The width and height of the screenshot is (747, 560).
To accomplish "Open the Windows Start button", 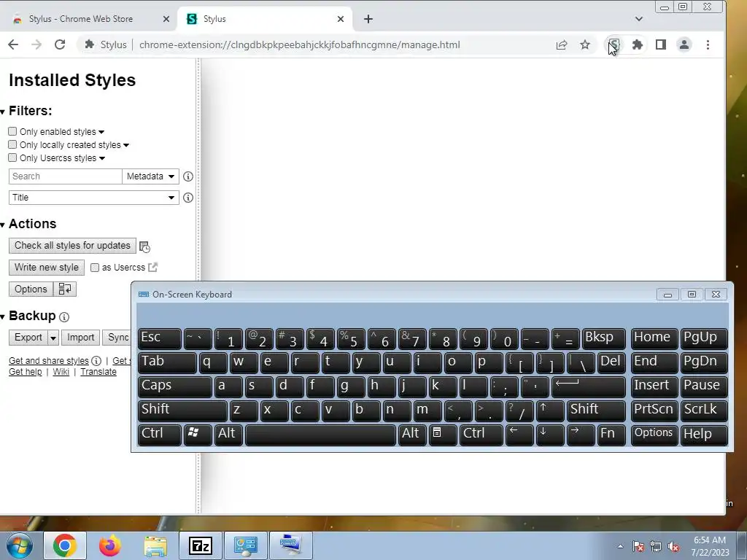I will pyautogui.click(x=20, y=545).
